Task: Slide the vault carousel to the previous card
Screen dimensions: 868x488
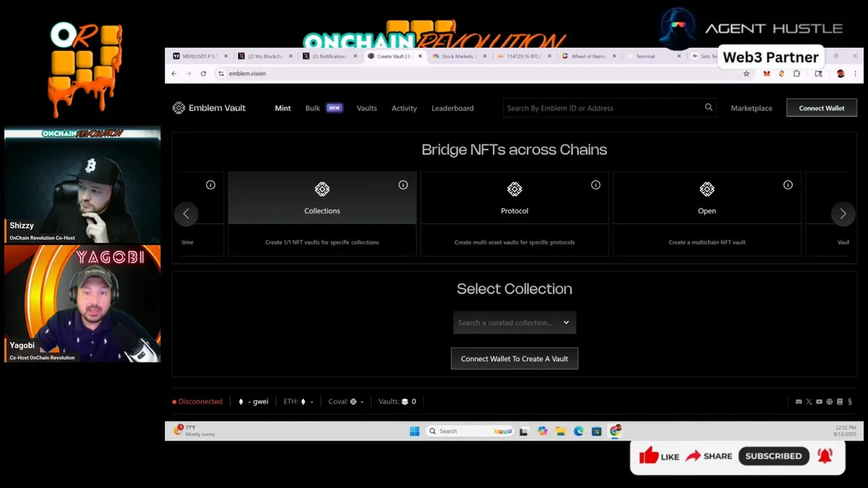Action: coord(186,213)
